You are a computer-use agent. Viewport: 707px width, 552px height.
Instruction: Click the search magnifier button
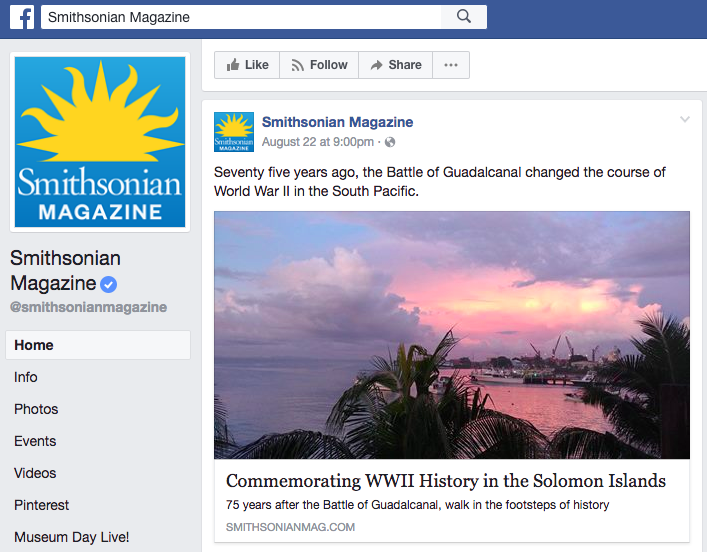(464, 17)
